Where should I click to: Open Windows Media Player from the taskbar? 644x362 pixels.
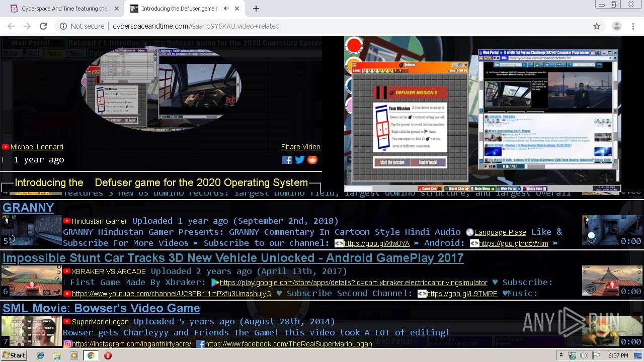coord(74,355)
